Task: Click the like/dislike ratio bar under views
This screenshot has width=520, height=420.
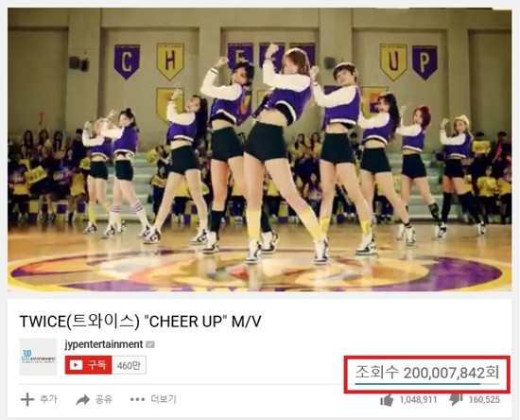Action: point(427,384)
